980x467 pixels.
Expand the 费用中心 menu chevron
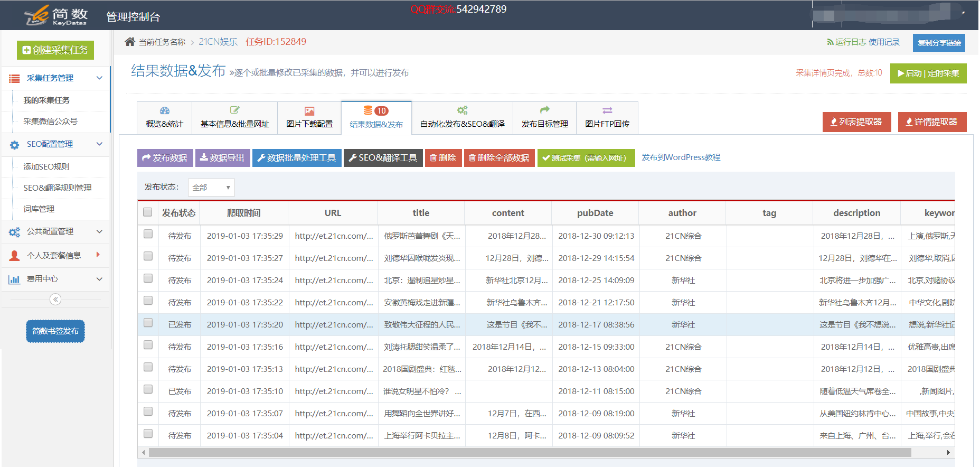[99, 279]
